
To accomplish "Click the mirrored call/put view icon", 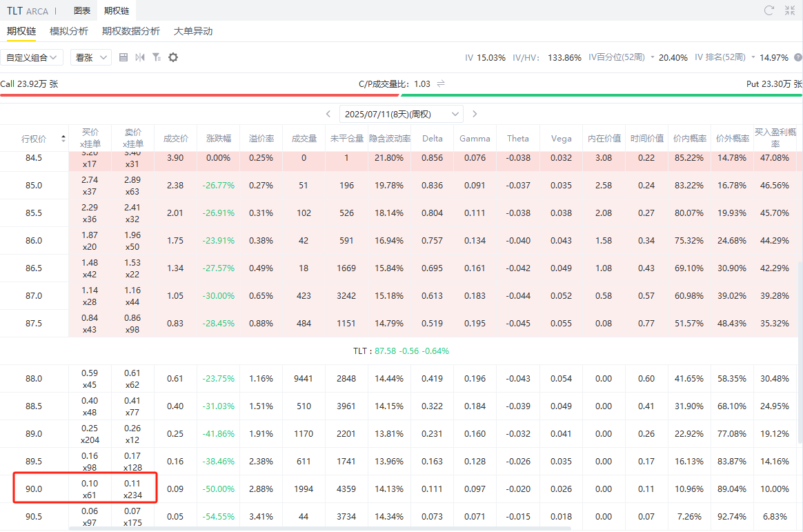I will coord(140,57).
